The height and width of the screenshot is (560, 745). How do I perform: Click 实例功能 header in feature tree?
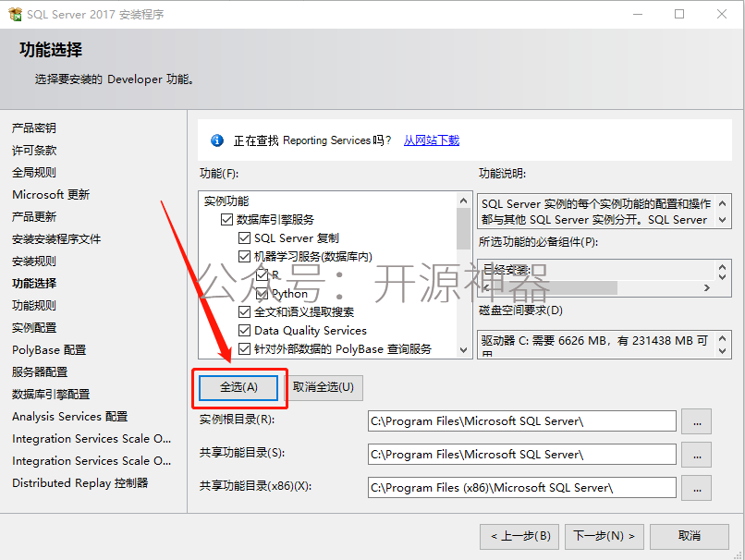(x=226, y=201)
